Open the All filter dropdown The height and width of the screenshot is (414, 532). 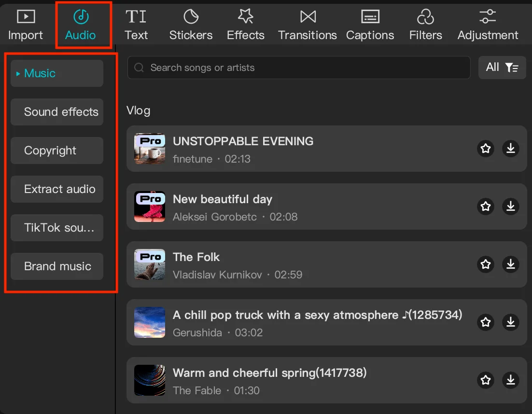(x=502, y=68)
